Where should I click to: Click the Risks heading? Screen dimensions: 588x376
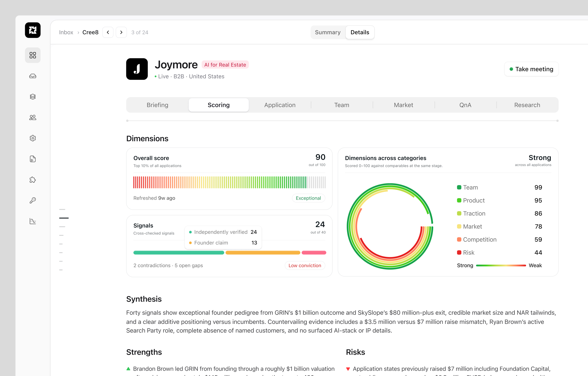tap(355, 352)
